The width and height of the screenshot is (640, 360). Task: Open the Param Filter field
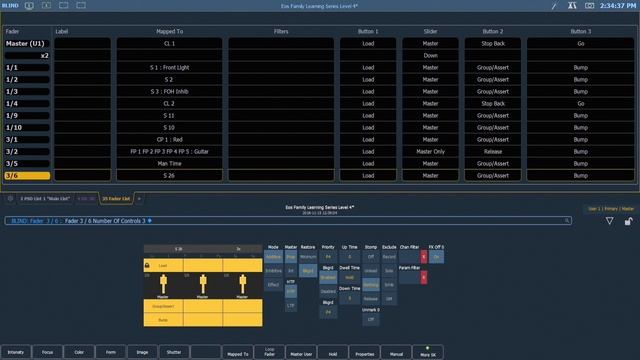pos(410,277)
